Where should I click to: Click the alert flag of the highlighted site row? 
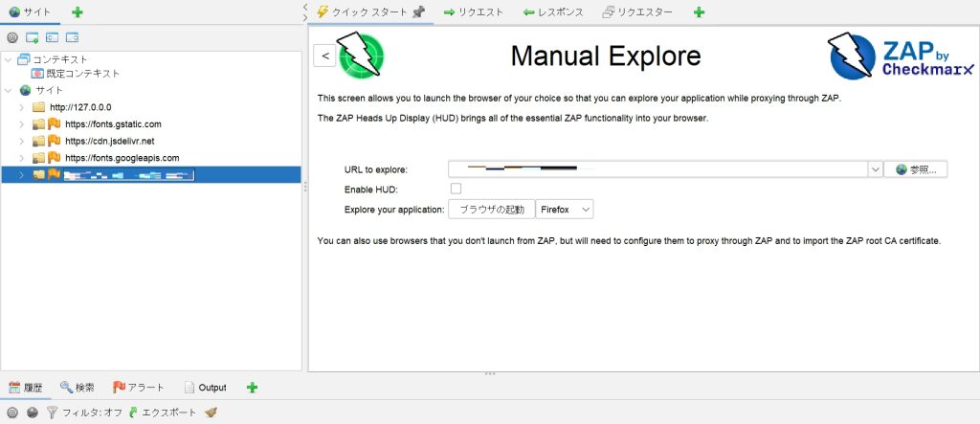55,174
